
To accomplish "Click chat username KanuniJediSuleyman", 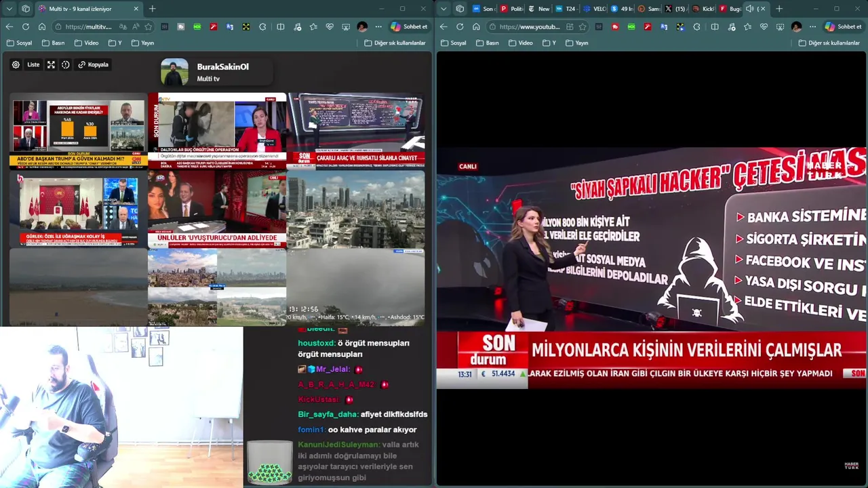I will 338,445.
